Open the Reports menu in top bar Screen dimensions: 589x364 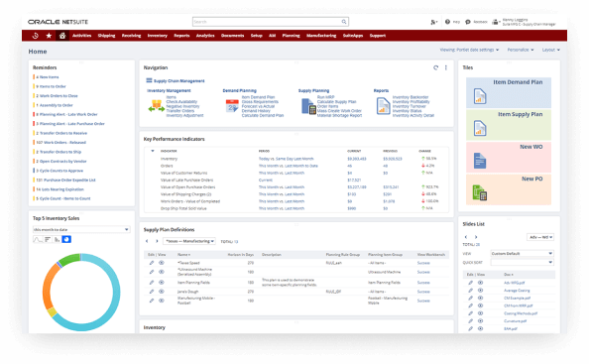pos(181,36)
